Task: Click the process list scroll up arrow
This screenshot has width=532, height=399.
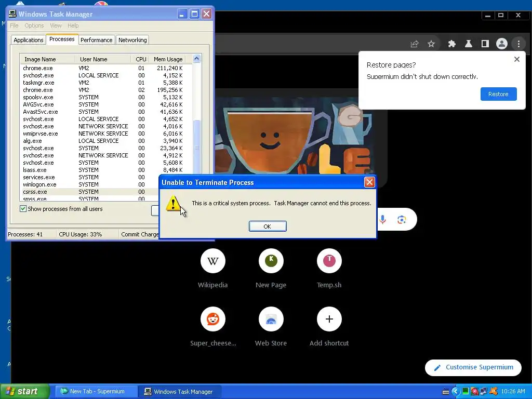Action: [196, 59]
